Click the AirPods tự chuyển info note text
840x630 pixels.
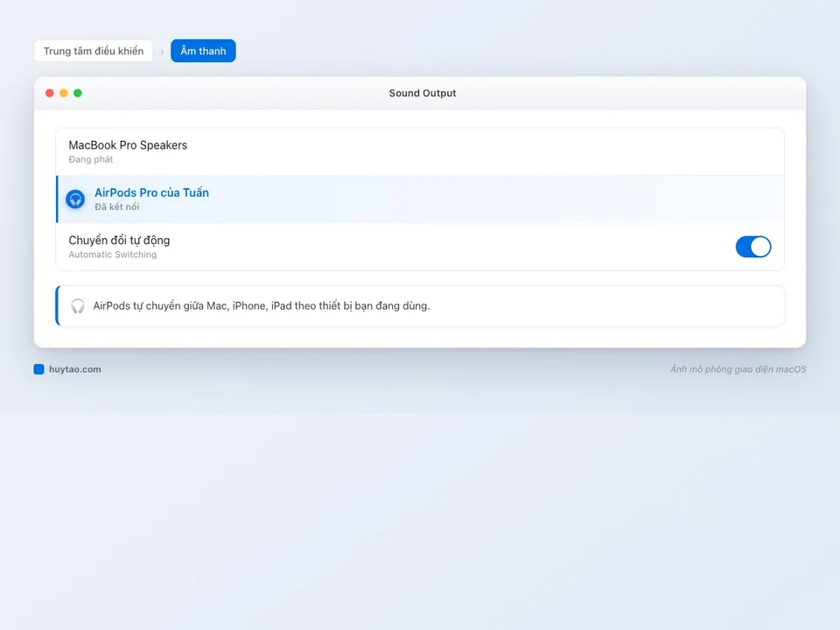[262, 306]
